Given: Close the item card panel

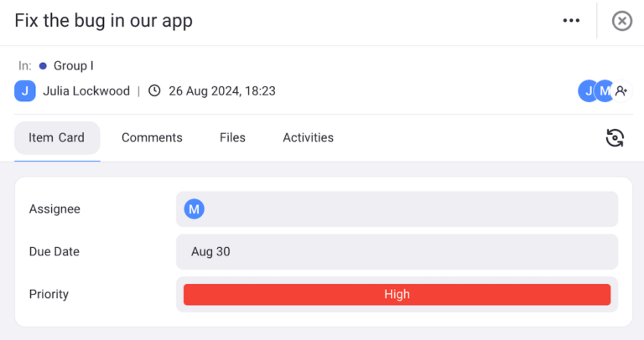Looking at the screenshot, I should [622, 21].
